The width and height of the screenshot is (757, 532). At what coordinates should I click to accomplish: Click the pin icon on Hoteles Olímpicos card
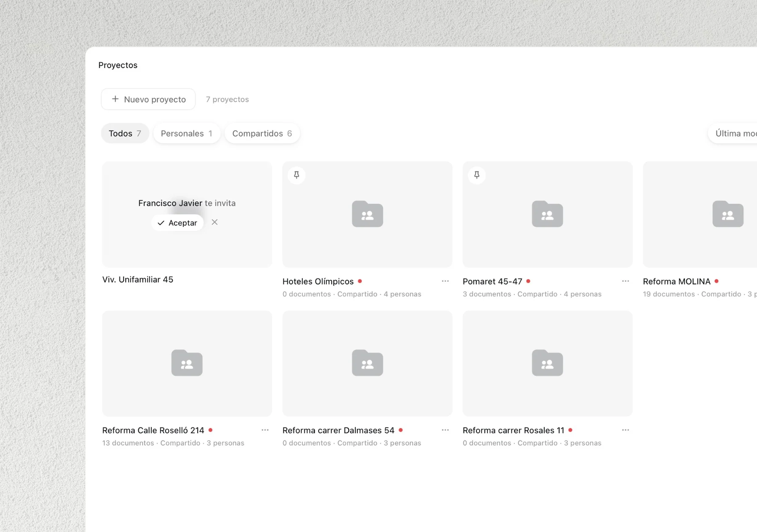pos(296,175)
